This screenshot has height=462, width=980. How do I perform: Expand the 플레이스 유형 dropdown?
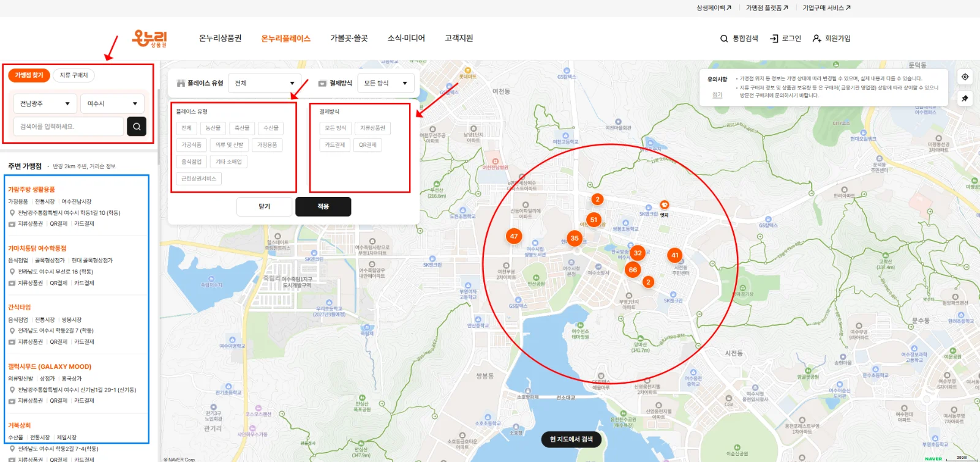point(265,83)
